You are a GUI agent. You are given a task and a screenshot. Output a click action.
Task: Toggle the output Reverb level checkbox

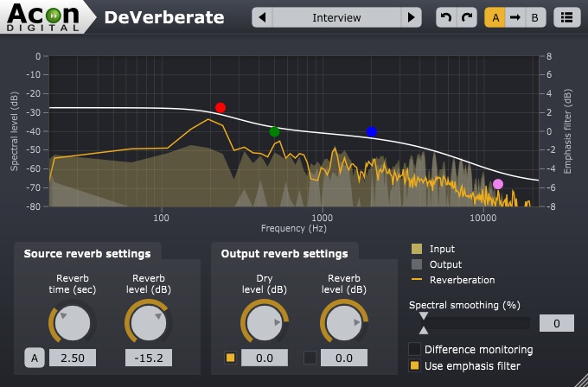tap(310, 358)
